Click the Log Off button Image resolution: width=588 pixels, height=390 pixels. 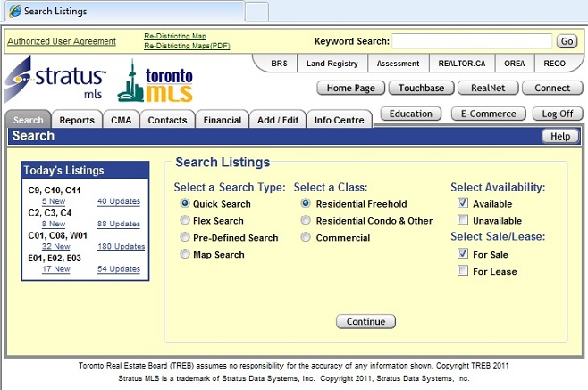click(x=557, y=114)
